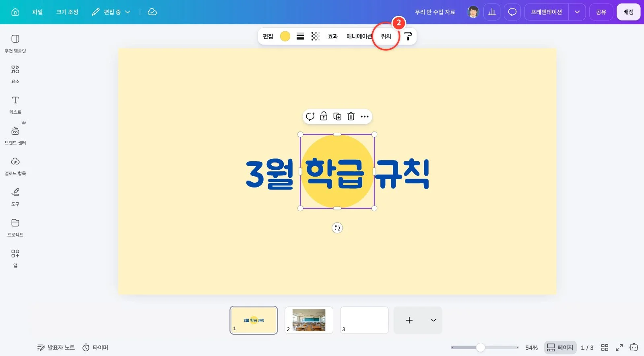Image resolution: width=644 pixels, height=356 pixels.
Task: Open the 파일 menu
Action: [x=37, y=12]
